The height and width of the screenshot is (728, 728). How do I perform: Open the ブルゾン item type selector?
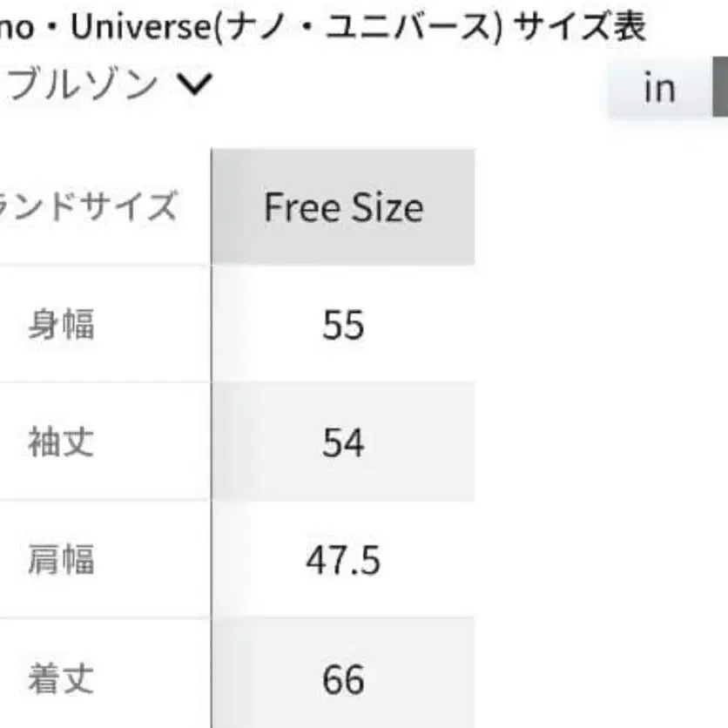83,85
